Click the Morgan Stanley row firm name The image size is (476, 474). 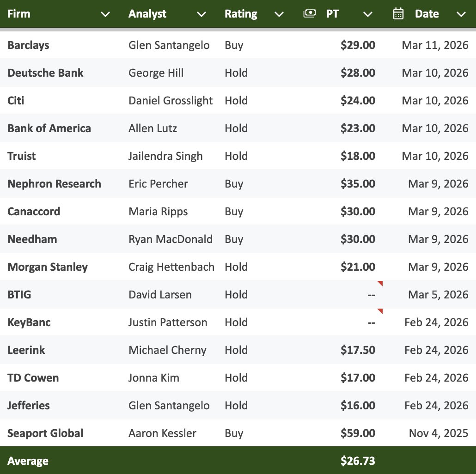(48, 267)
